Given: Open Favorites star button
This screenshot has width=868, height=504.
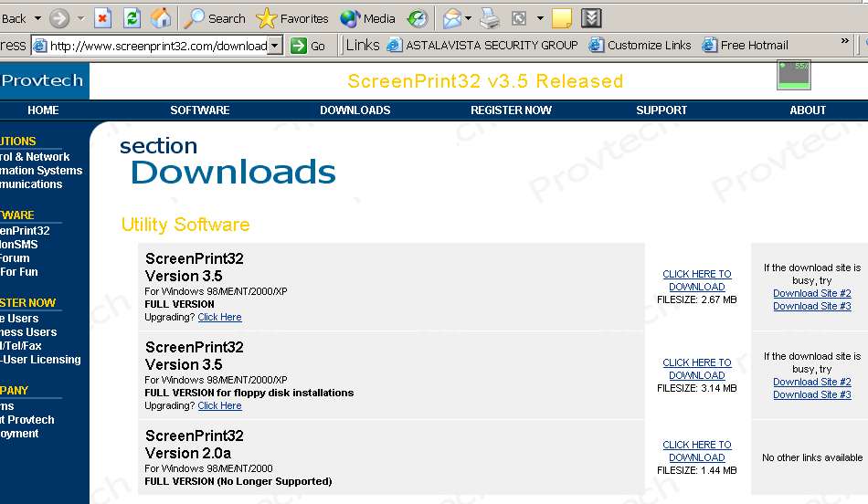Looking at the screenshot, I should (x=292, y=19).
